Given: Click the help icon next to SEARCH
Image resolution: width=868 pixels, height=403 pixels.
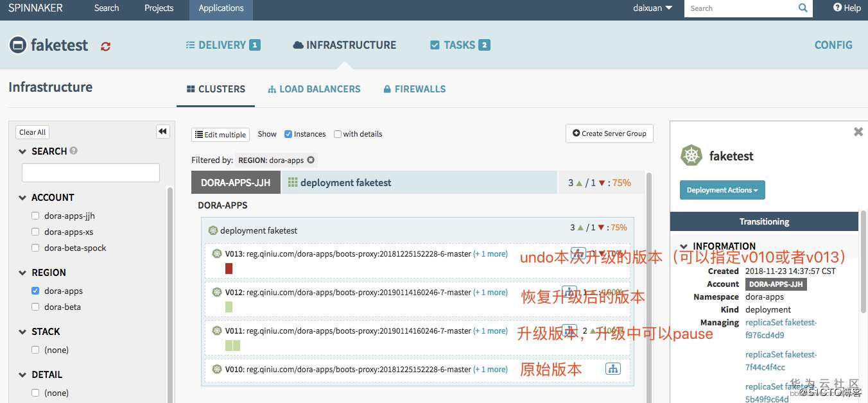Looking at the screenshot, I should (x=74, y=151).
